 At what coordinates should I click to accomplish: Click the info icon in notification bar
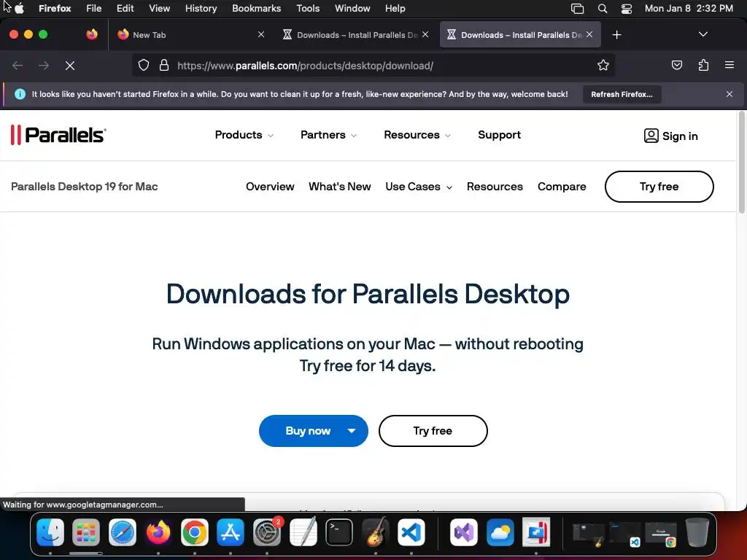pos(20,94)
